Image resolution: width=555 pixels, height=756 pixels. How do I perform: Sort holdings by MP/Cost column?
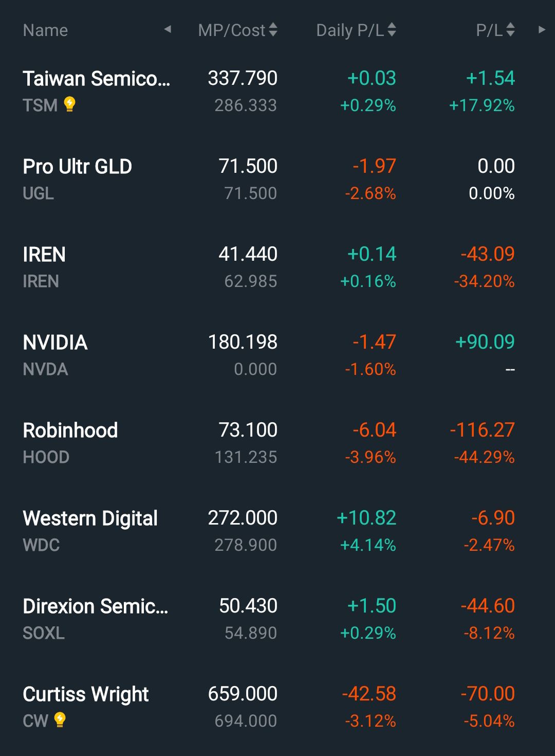(237, 30)
